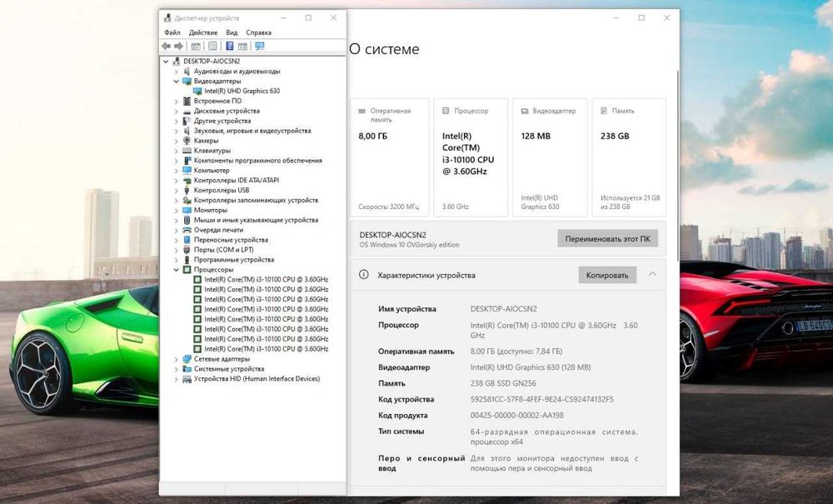Viewport: 833px width, 504px height.
Task: Click the Программные устройства icon
Action: [x=187, y=260]
